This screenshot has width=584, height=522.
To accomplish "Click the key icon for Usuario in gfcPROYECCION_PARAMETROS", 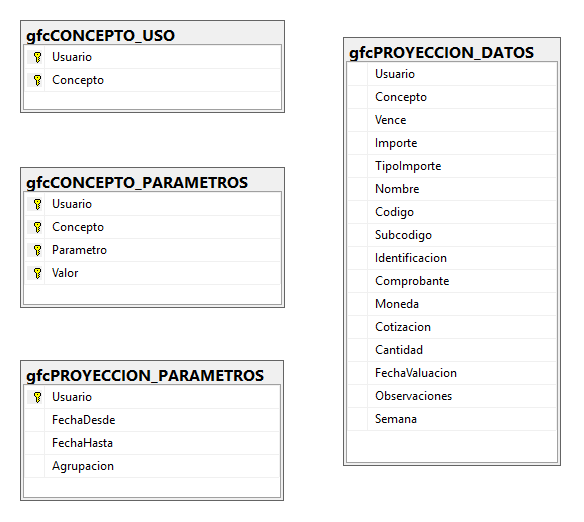I will [x=37, y=397].
